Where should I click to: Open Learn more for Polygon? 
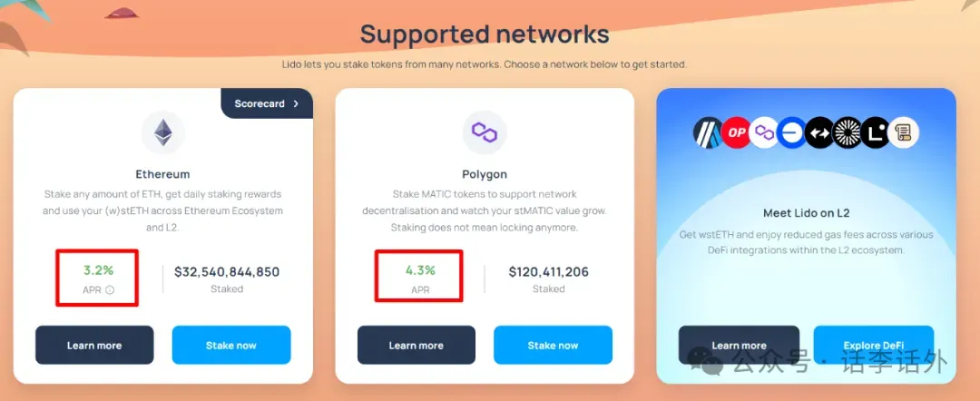click(416, 345)
